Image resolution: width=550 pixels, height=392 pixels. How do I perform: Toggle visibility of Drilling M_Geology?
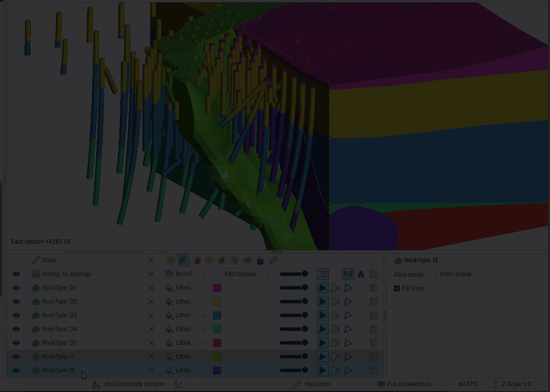point(16,274)
